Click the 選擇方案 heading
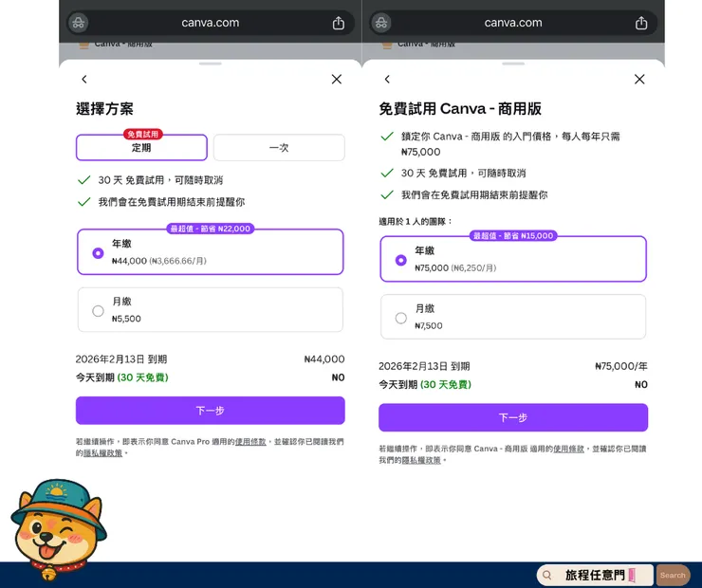 point(104,109)
